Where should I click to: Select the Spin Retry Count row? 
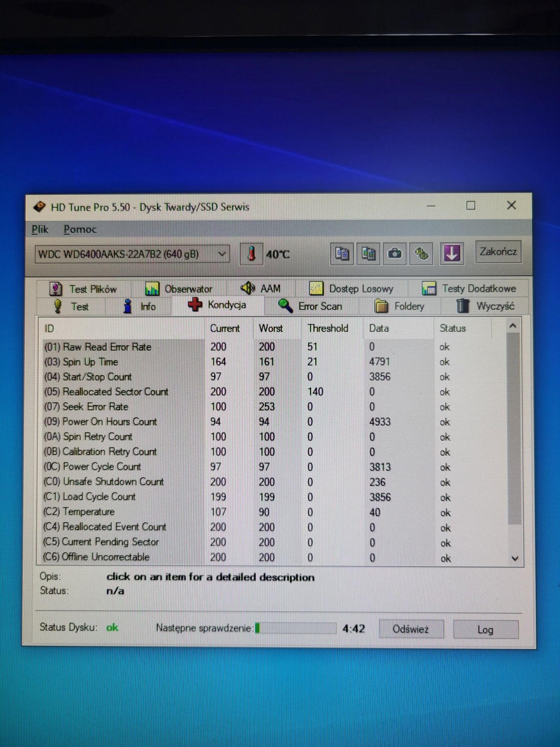click(x=274, y=437)
